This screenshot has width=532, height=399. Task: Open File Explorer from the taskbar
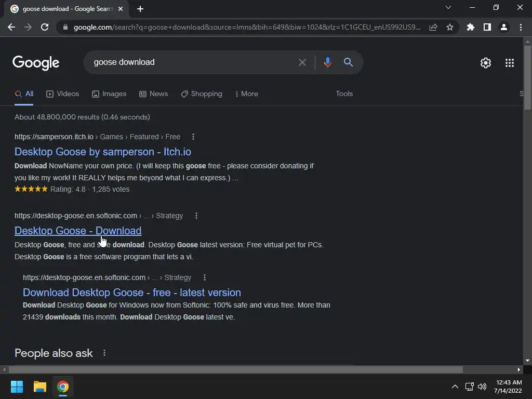(39, 387)
